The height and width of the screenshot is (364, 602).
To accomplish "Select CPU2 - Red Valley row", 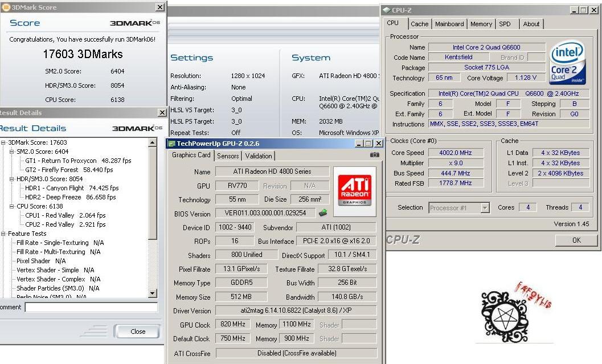I will point(65,224).
